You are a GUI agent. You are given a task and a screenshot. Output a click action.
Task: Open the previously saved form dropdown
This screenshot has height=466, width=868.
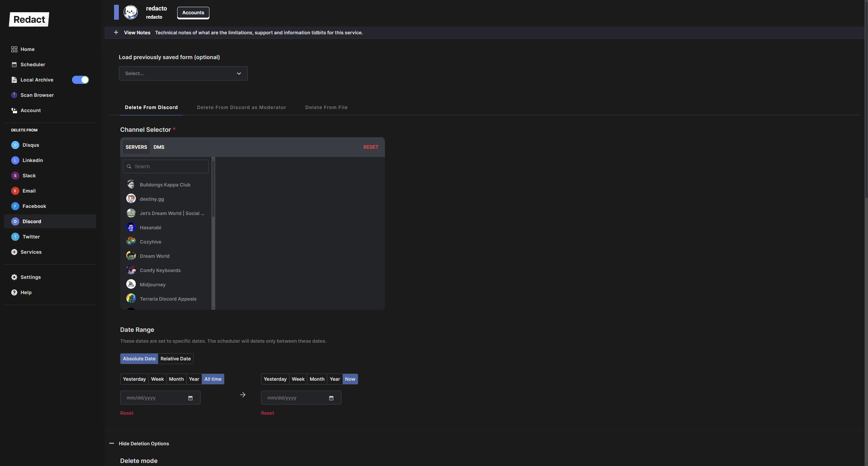point(183,73)
